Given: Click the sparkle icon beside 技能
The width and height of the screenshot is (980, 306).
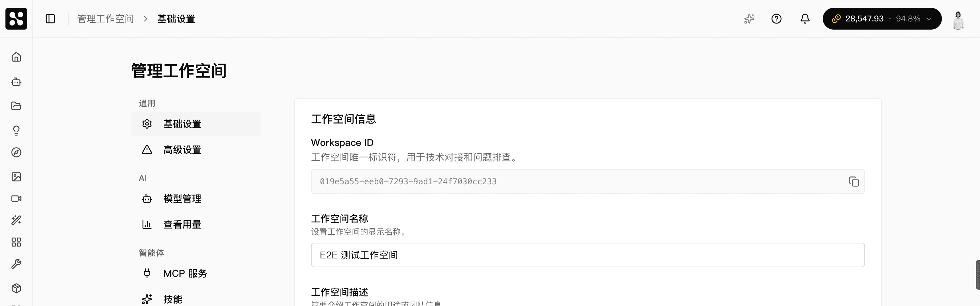Looking at the screenshot, I should pyautogui.click(x=147, y=299).
